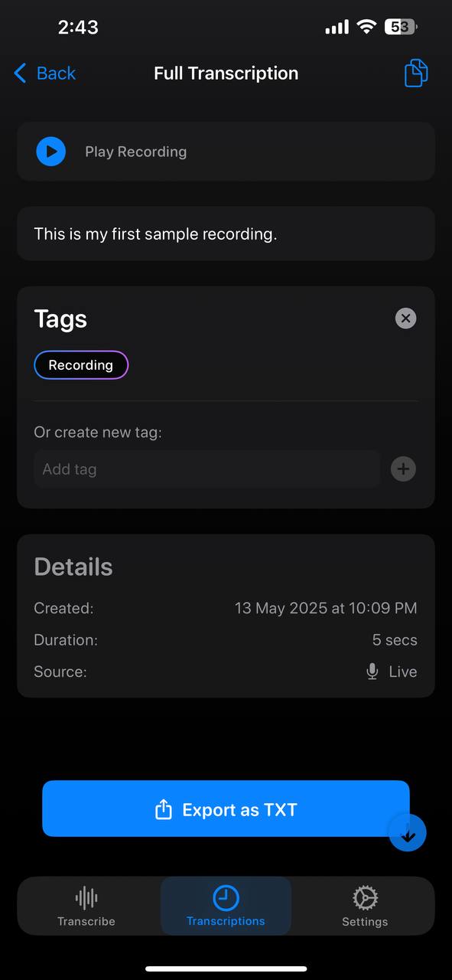Toggle the Recording tag selection
The image size is (452, 980).
coord(81,364)
